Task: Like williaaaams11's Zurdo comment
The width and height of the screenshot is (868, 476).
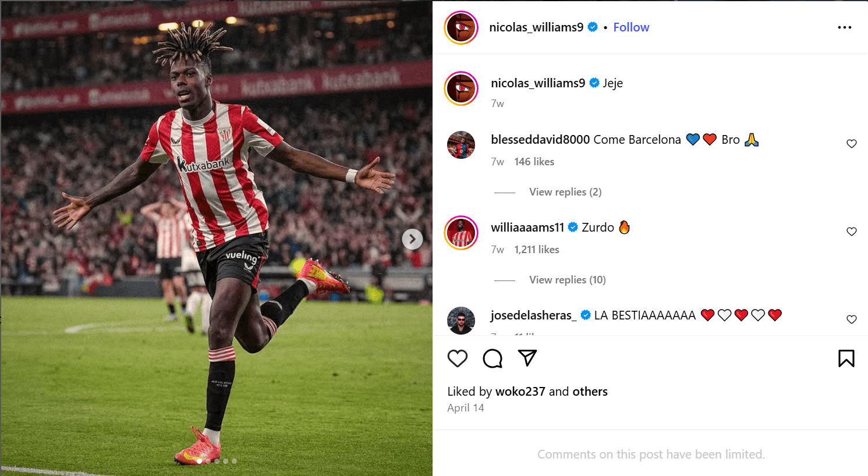Action: tap(852, 232)
